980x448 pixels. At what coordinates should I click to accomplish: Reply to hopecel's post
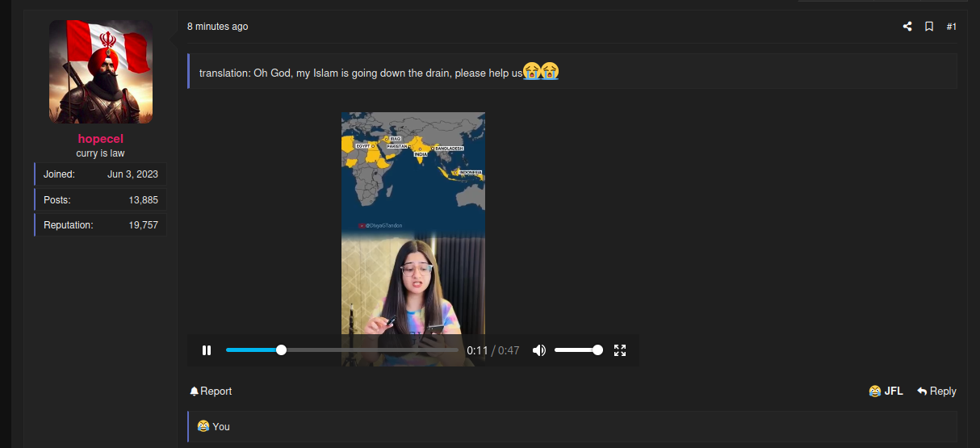[x=936, y=391]
